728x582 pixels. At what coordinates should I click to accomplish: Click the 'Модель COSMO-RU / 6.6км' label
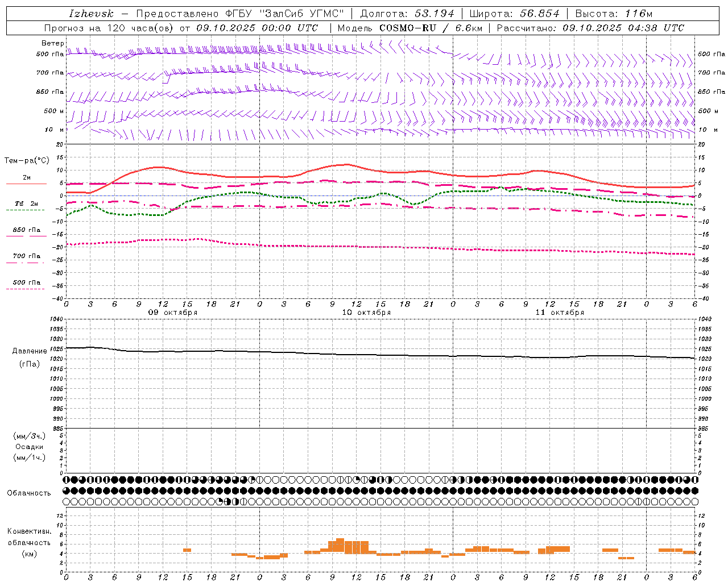point(410,28)
